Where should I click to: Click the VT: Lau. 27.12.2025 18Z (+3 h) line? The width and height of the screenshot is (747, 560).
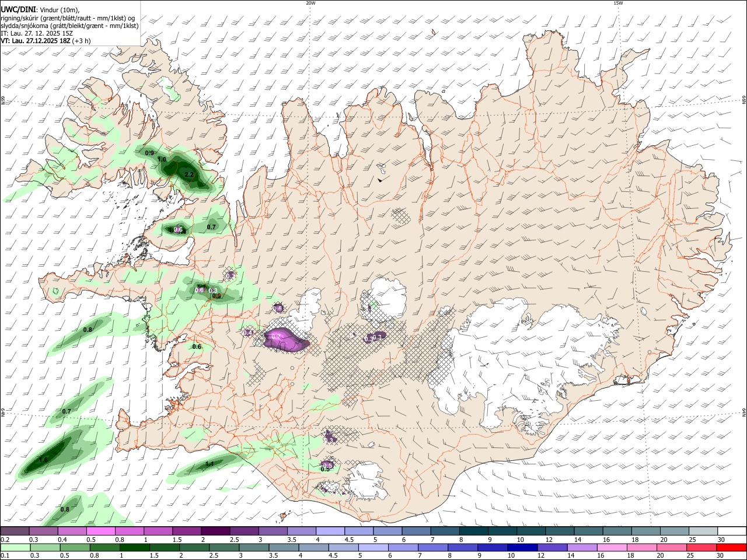(x=45, y=41)
